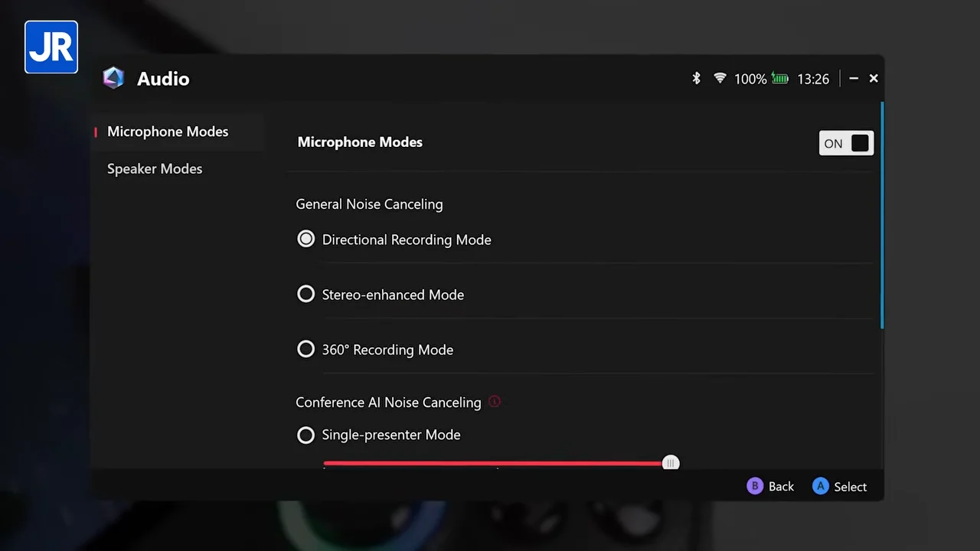
Task: Minimize the Audio window
Action: pyautogui.click(x=854, y=78)
